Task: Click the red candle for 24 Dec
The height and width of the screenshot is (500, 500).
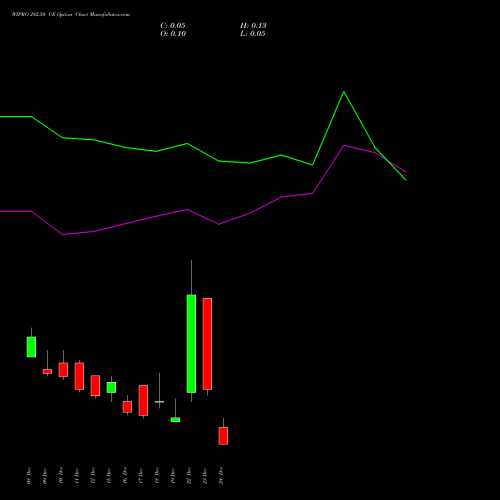Action: (x=223, y=436)
